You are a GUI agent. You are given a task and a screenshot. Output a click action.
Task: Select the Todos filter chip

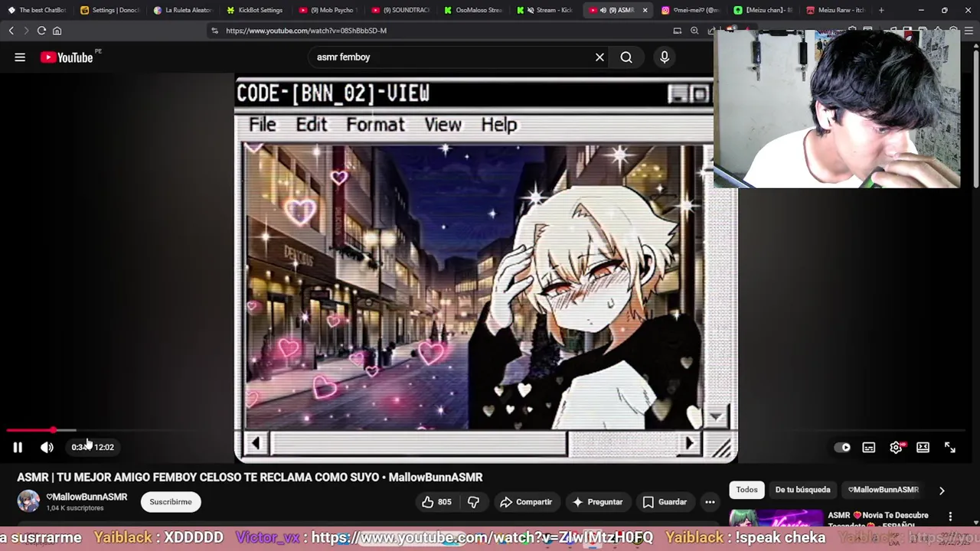point(746,490)
